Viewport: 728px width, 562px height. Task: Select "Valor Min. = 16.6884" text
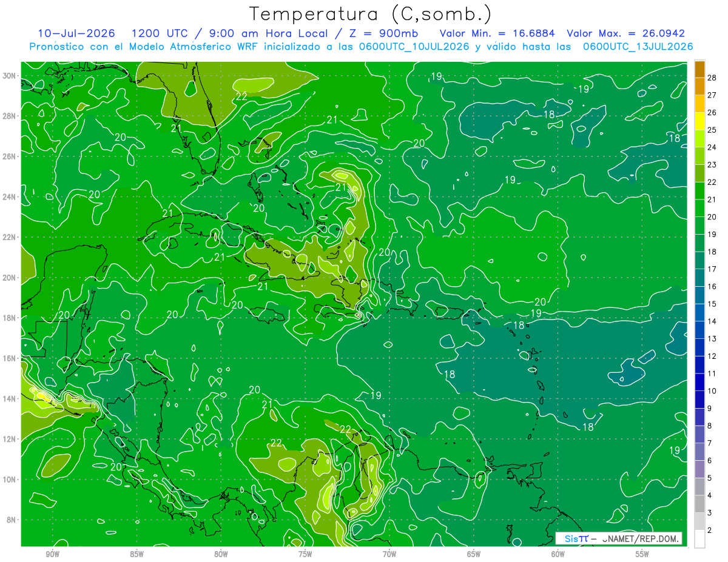(x=497, y=33)
